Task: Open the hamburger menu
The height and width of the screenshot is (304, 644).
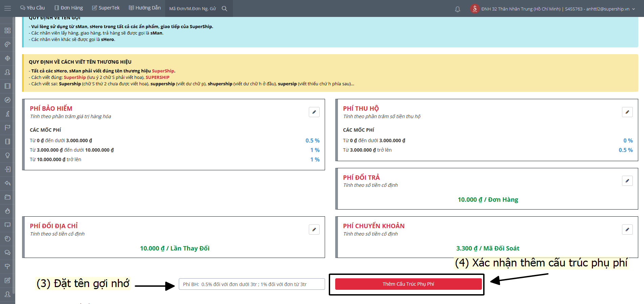Action: [x=7, y=8]
